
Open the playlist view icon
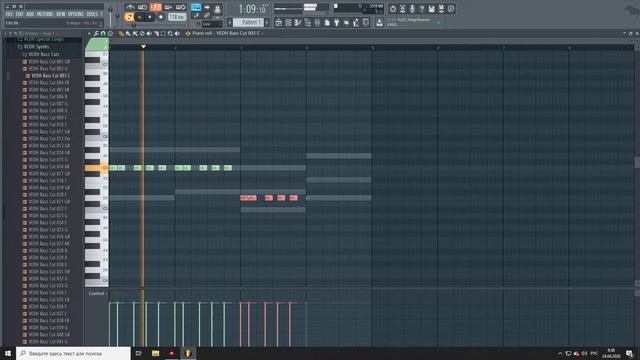pyautogui.click(x=279, y=23)
